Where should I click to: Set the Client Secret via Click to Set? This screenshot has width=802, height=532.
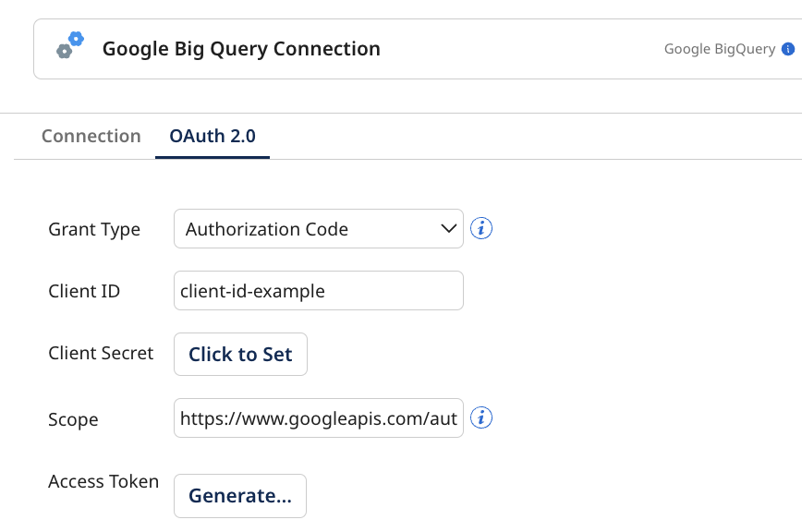tap(240, 354)
